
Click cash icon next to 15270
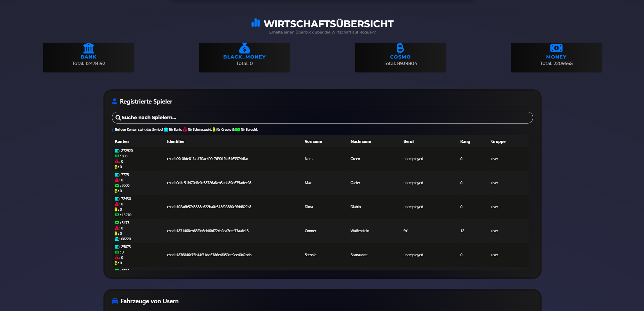[x=117, y=215]
